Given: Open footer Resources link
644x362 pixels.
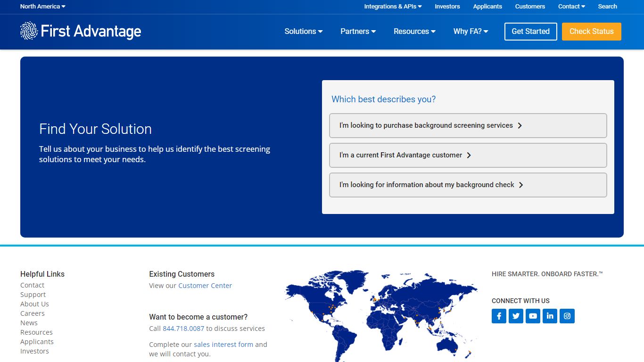Looking at the screenshot, I should coord(36,332).
